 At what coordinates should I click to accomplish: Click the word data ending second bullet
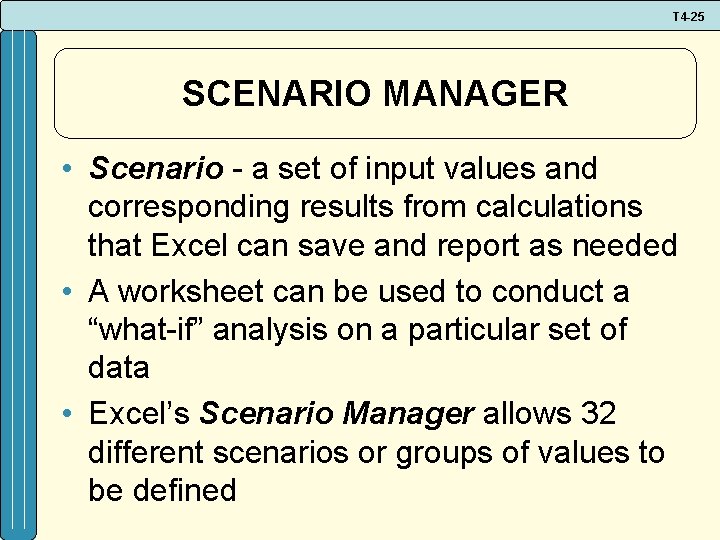pyautogui.click(x=118, y=367)
